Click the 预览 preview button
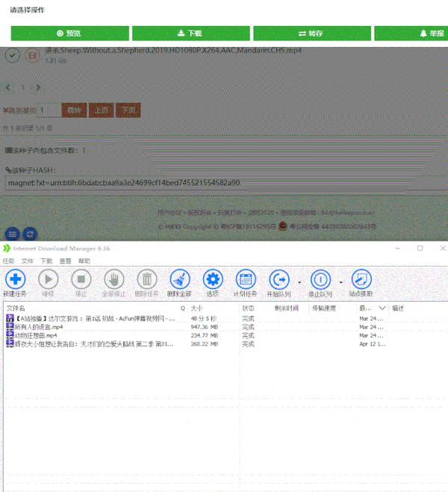The image size is (448, 492). click(69, 34)
